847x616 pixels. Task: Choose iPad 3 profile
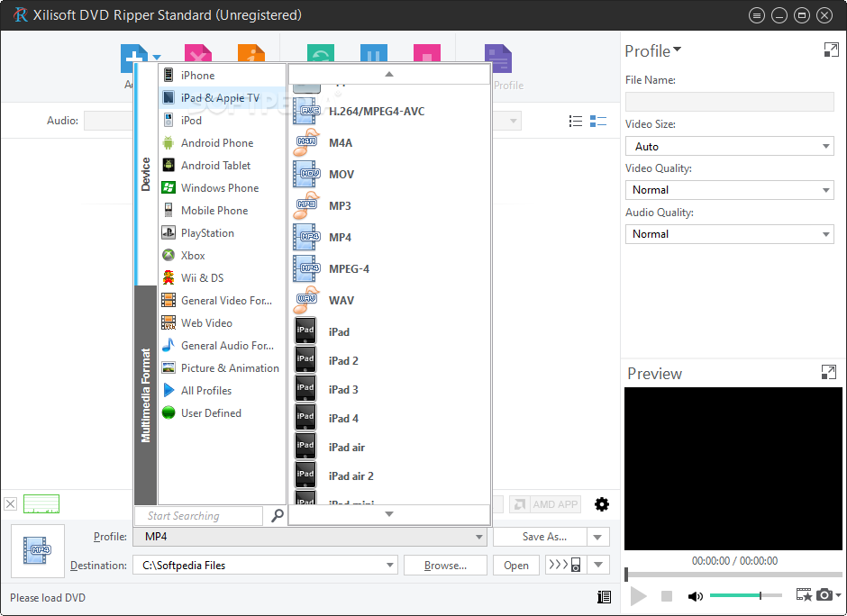coord(389,389)
